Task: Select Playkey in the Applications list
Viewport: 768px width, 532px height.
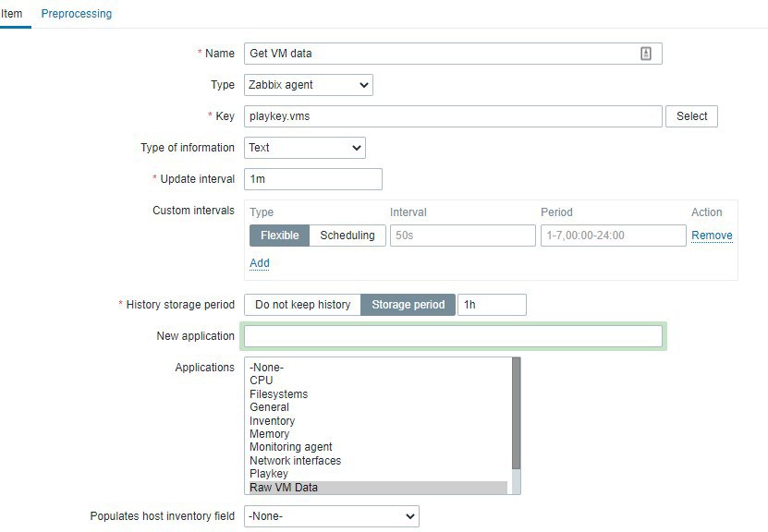Action: [x=378, y=474]
